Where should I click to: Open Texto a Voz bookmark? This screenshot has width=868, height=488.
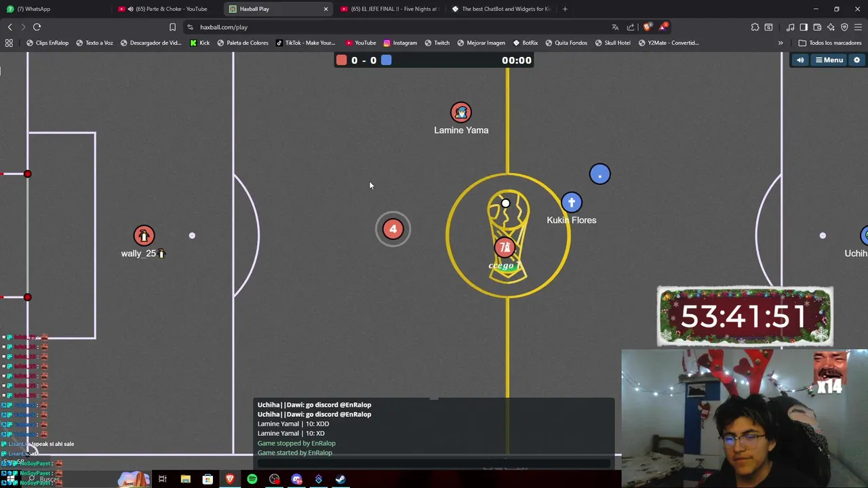(x=94, y=43)
